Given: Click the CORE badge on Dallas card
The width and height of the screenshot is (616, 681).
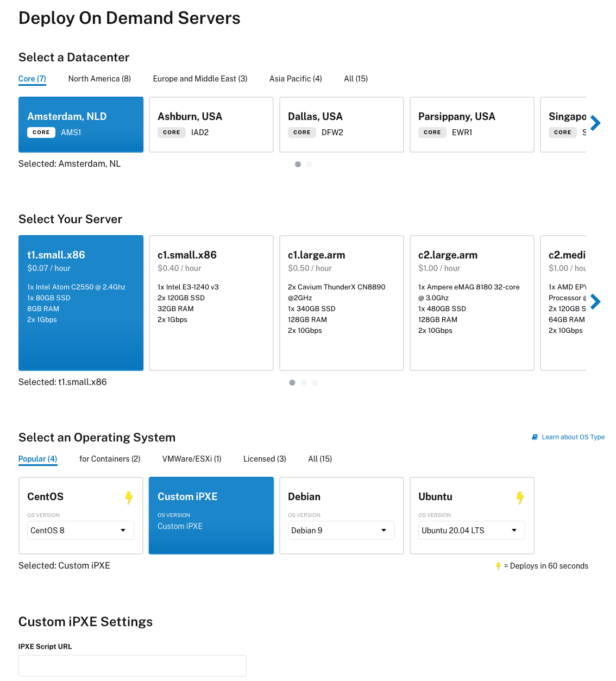Looking at the screenshot, I should [x=302, y=133].
